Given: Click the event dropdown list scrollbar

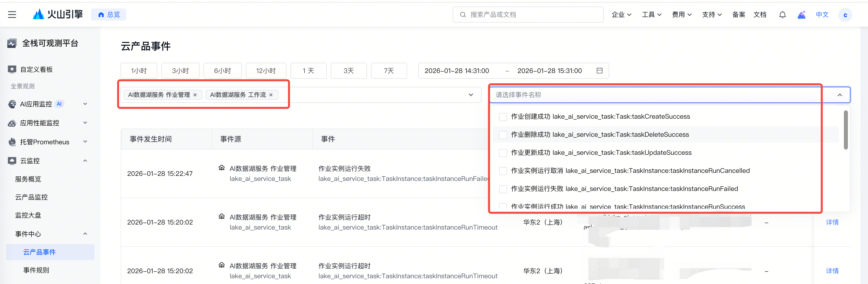Looking at the screenshot, I should pos(845,130).
